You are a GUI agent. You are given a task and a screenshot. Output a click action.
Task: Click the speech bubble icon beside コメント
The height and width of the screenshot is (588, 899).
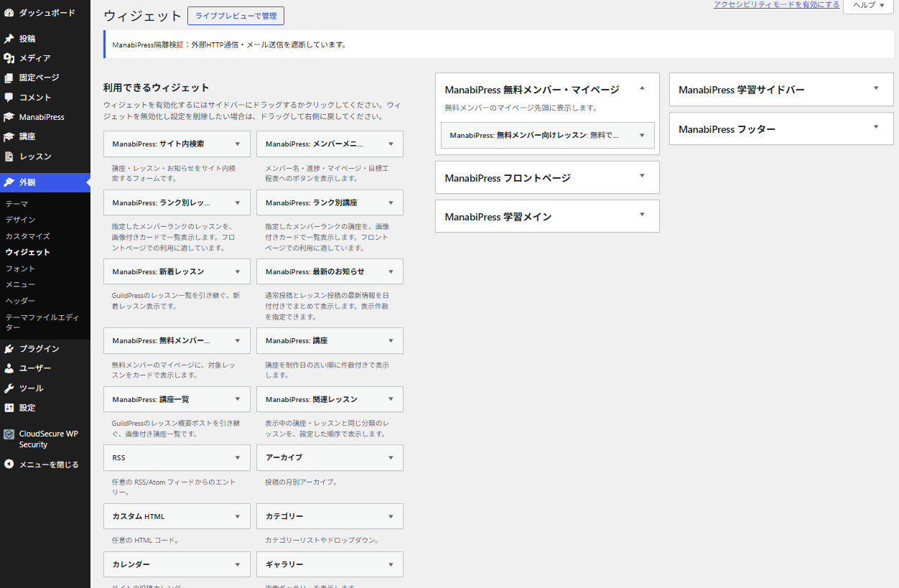(x=9, y=98)
